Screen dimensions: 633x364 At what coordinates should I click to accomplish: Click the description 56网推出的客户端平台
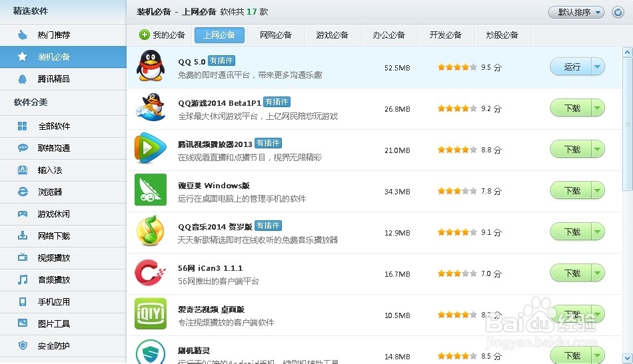pos(219,281)
